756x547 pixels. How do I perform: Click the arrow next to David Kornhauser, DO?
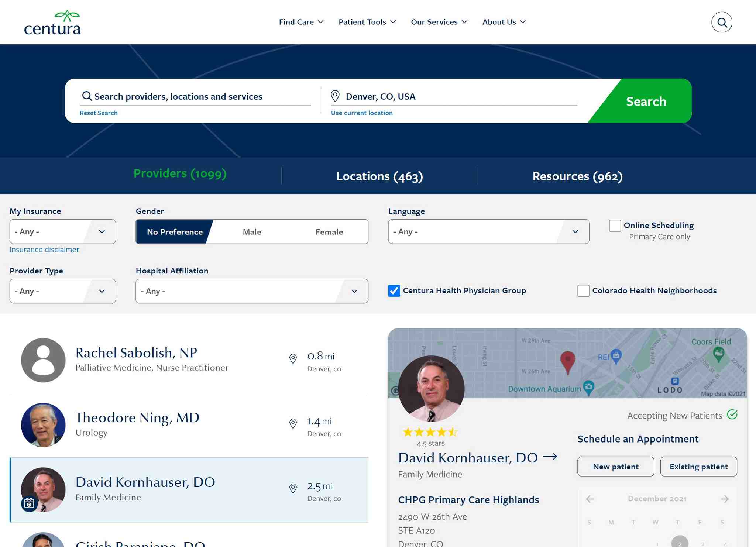550,457
